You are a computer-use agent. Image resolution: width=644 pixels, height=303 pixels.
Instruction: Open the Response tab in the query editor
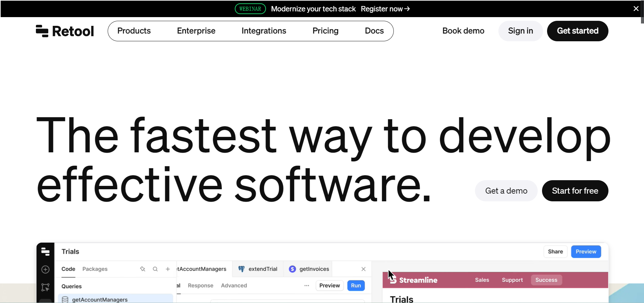point(200,286)
